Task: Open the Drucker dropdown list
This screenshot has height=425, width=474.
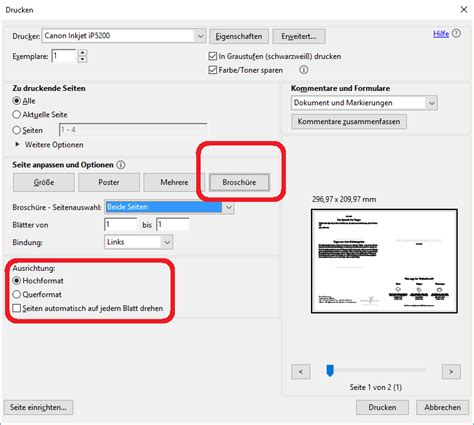Action: click(x=200, y=36)
